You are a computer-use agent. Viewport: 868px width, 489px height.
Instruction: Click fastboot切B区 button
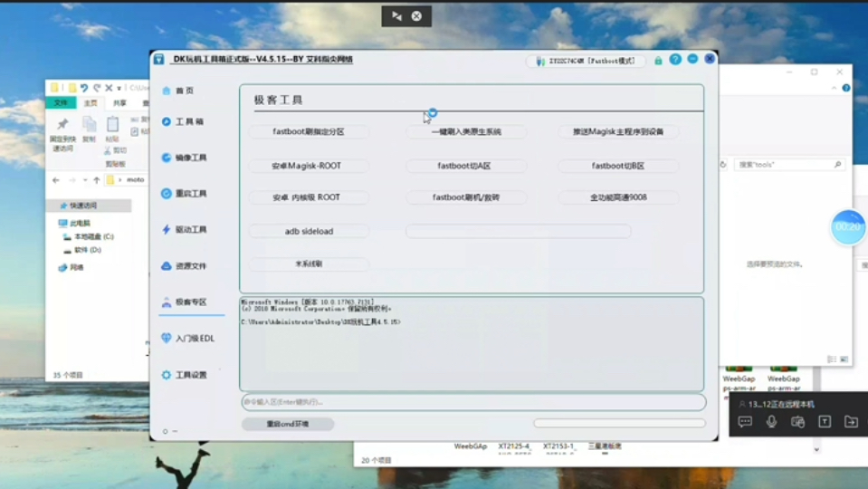(x=618, y=166)
